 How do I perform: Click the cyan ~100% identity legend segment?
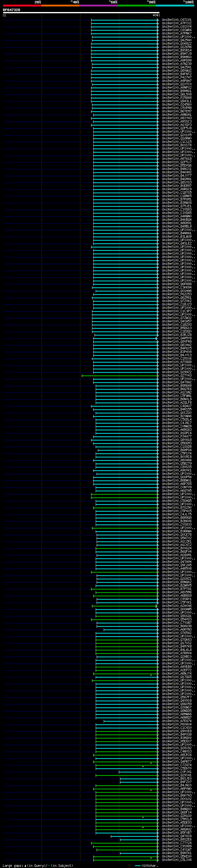[175, 6]
